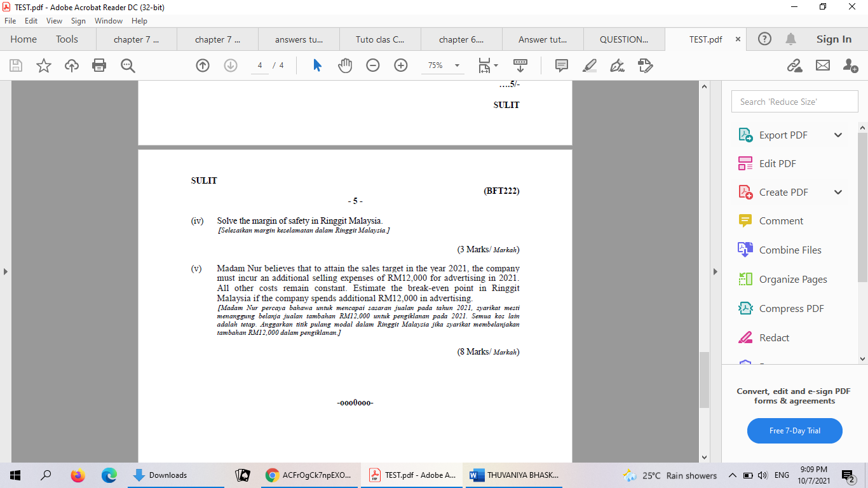
Task: Expand the Export PDF options chevron
Action: pos(838,135)
